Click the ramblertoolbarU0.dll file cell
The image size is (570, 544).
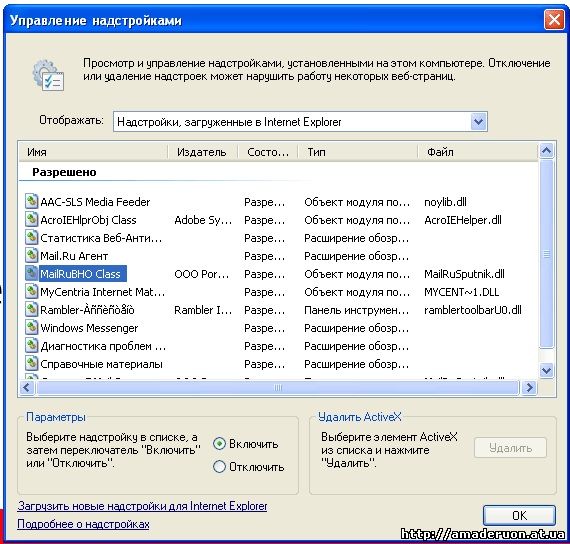tap(473, 310)
